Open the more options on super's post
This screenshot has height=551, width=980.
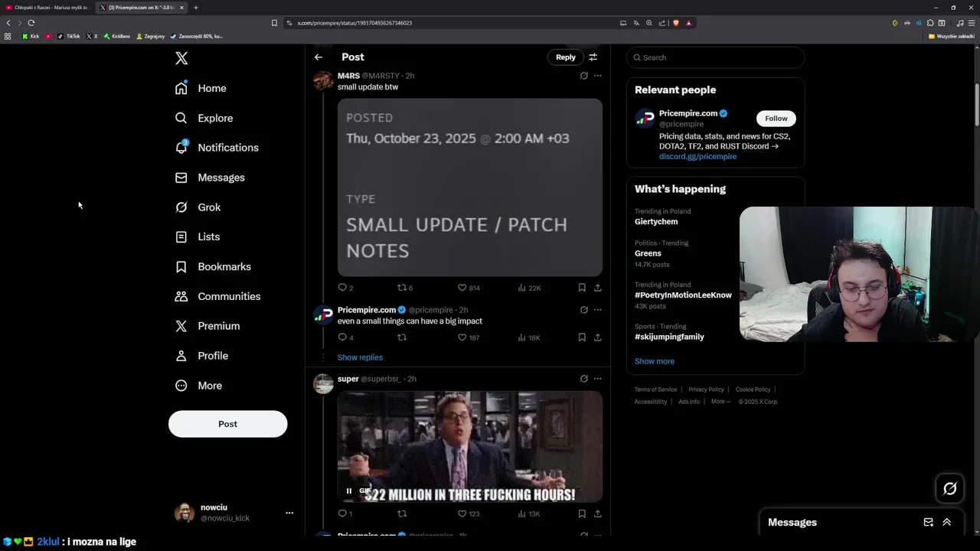click(598, 379)
